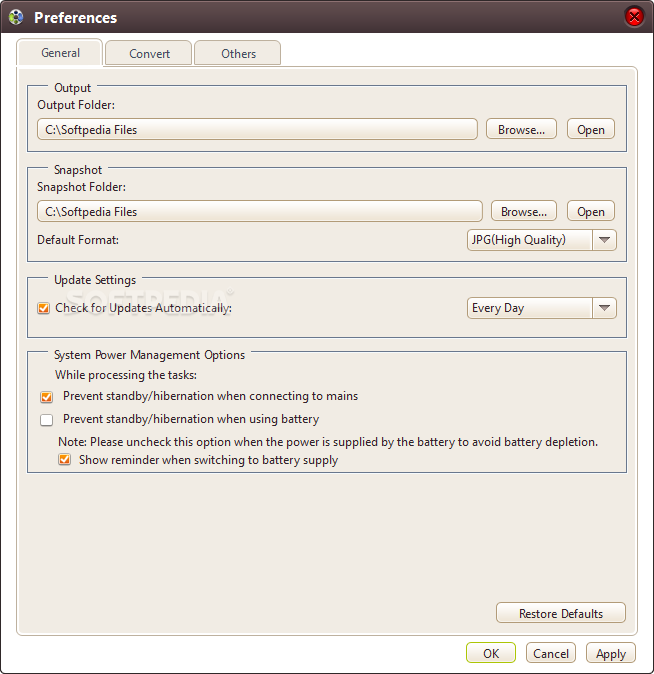
Task: Toggle Check for Updates Automatically checkbox
Action: [x=43, y=308]
